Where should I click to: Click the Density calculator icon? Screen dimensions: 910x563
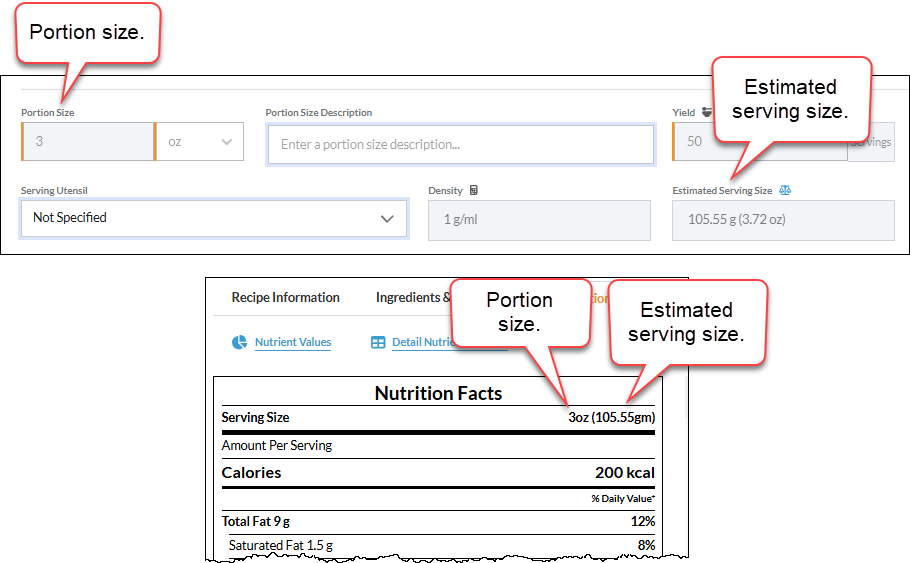coord(474,190)
